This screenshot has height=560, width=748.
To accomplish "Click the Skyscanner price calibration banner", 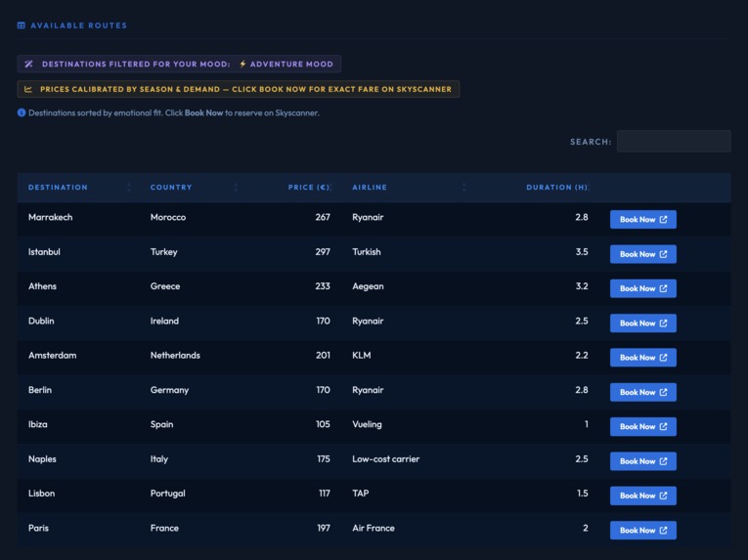I will [x=238, y=89].
